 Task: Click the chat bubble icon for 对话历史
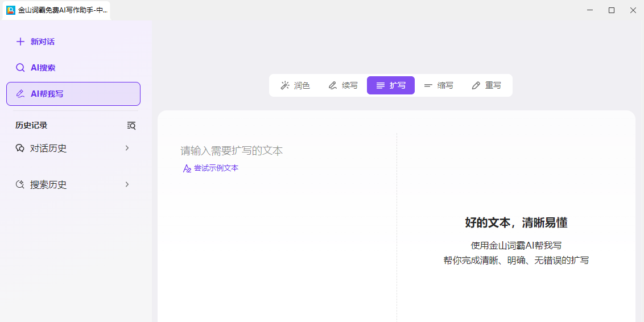click(x=20, y=148)
